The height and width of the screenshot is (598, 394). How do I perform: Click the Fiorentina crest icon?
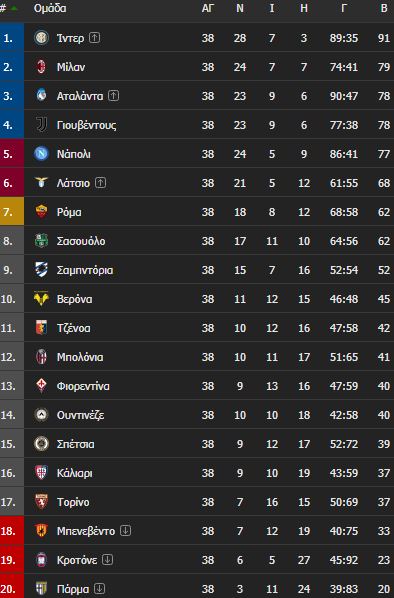click(41, 386)
